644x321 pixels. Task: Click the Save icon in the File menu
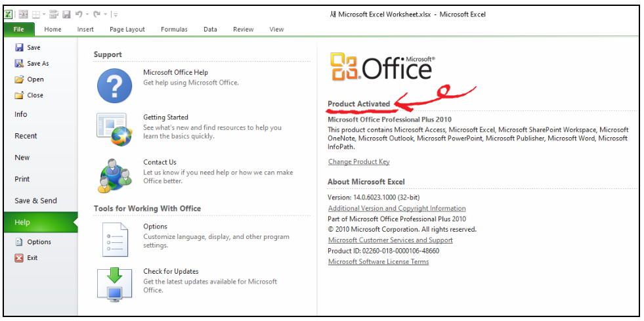click(19, 48)
